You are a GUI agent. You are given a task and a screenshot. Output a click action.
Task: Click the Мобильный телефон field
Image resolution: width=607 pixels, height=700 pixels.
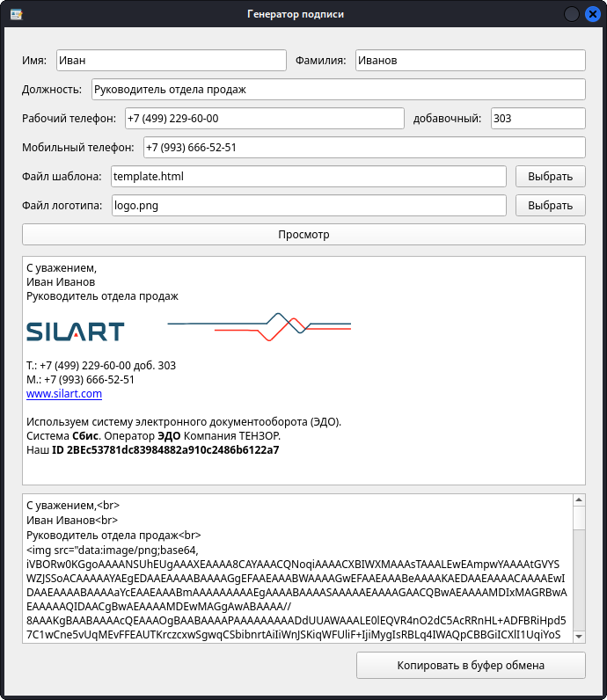click(363, 147)
